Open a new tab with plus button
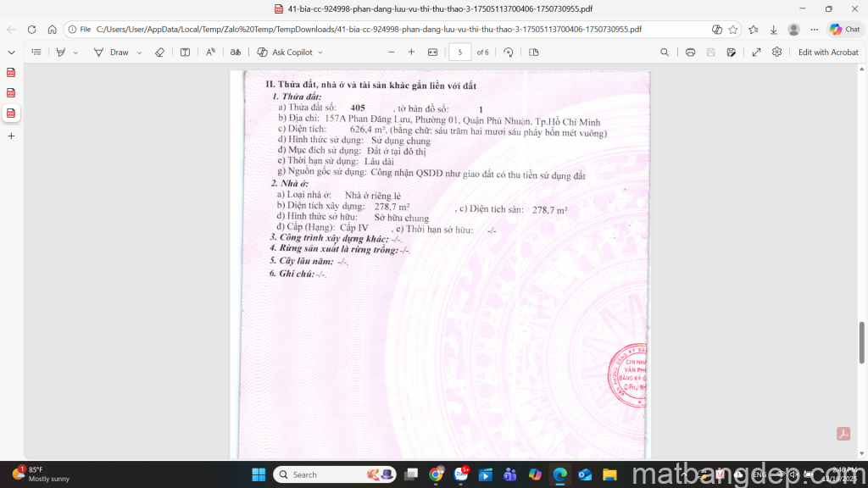This screenshot has height=488, width=868. pyautogui.click(x=11, y=136)
